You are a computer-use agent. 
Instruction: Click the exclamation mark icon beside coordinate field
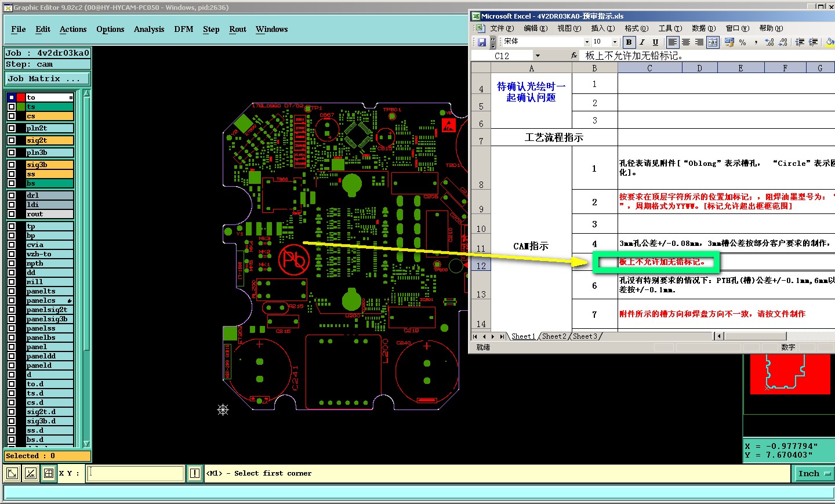195,473
